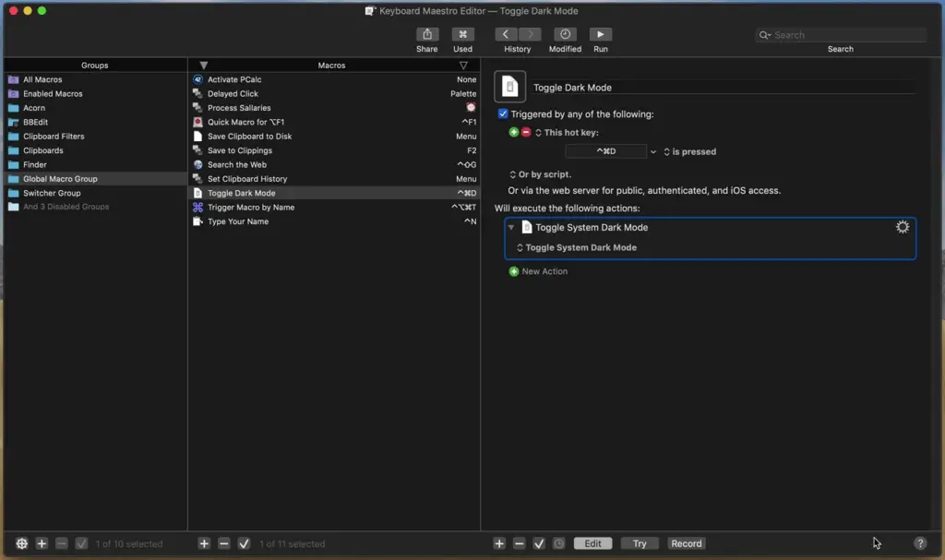Add an action with bottom plus button
This screenshot has height=560, width=945.
[499, 543]
